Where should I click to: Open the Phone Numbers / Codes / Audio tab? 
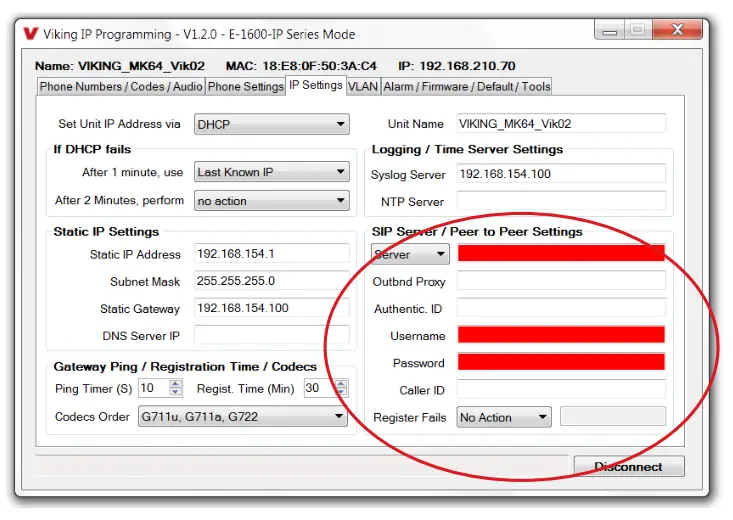(121, 87)
